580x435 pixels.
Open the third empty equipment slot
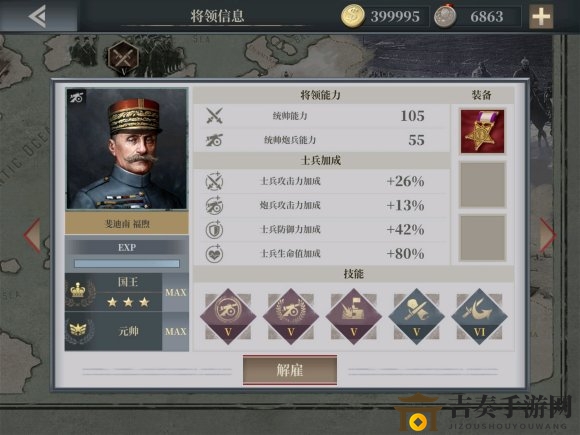482,238
